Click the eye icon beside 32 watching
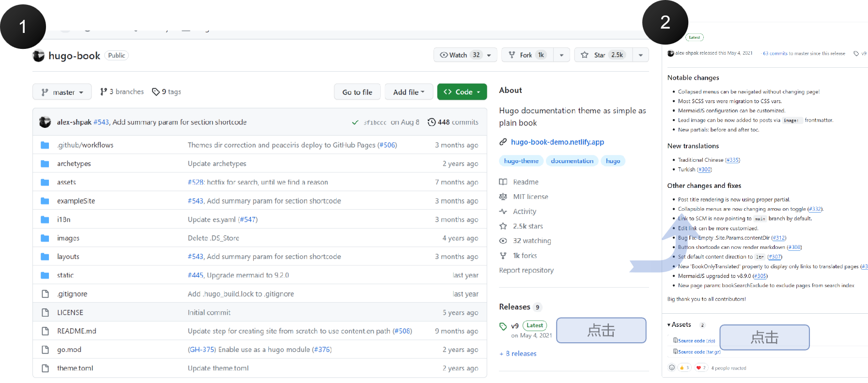 pos(503,241)
